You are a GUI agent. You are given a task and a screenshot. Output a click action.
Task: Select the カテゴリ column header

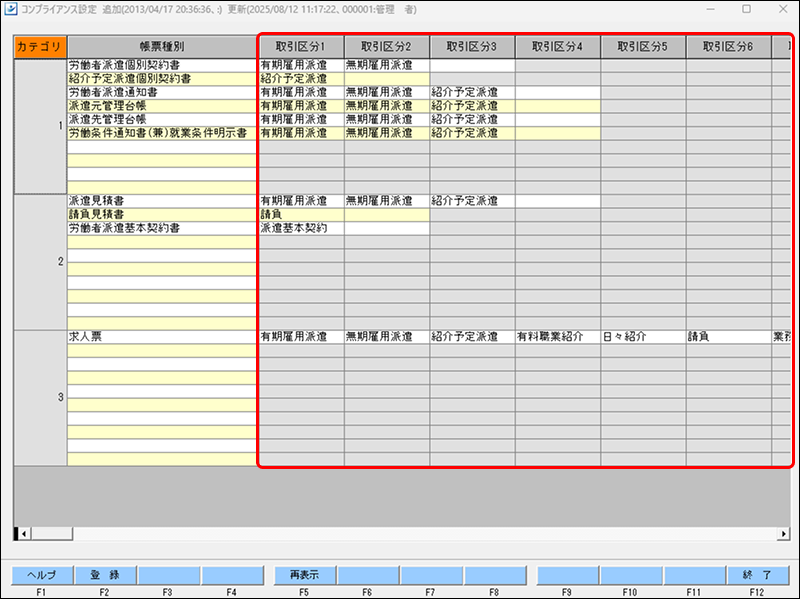pyautogui.click(x=40, y=47)
